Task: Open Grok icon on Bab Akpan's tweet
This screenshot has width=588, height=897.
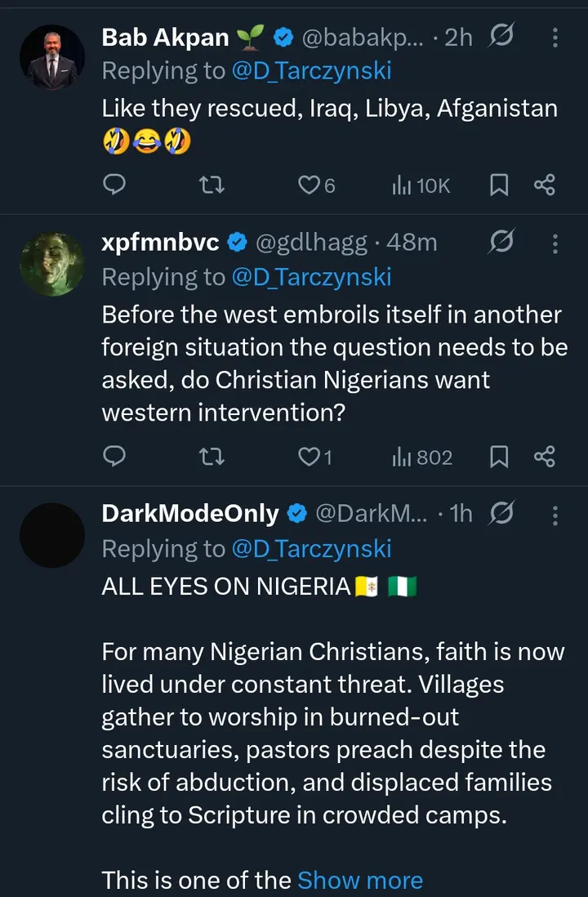Action: [x=501, y=37]
